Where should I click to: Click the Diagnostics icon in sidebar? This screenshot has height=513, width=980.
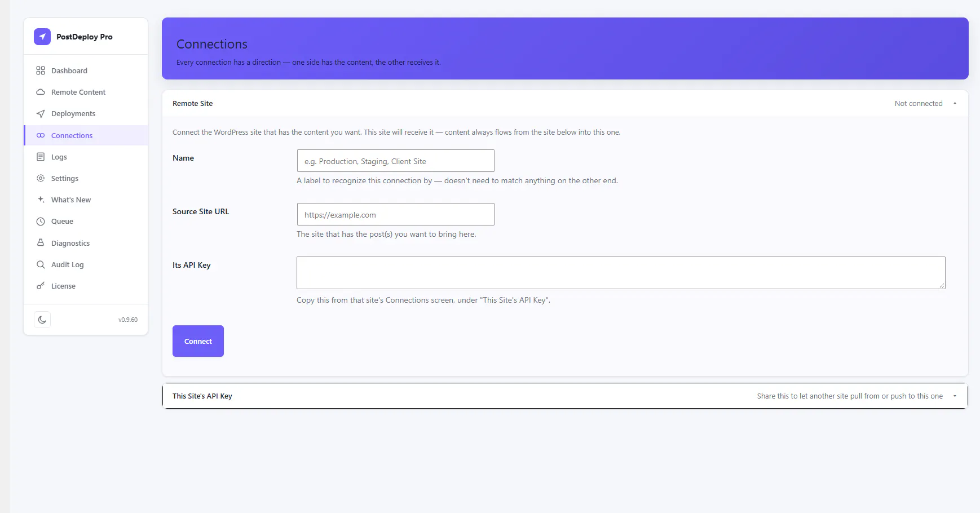[x=41, y=243]
